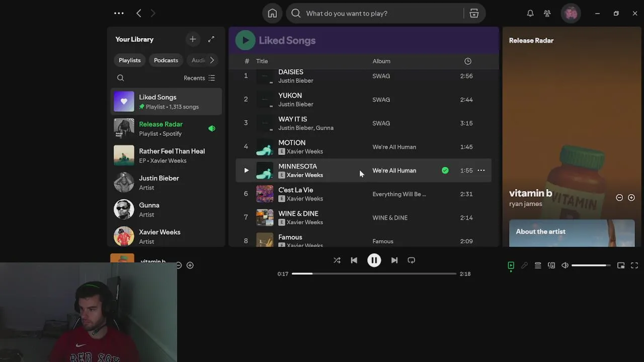Image resolution: width=644 pixels, height=362 pixels.
Task: Open the play Queue
Action: (538, 265)
